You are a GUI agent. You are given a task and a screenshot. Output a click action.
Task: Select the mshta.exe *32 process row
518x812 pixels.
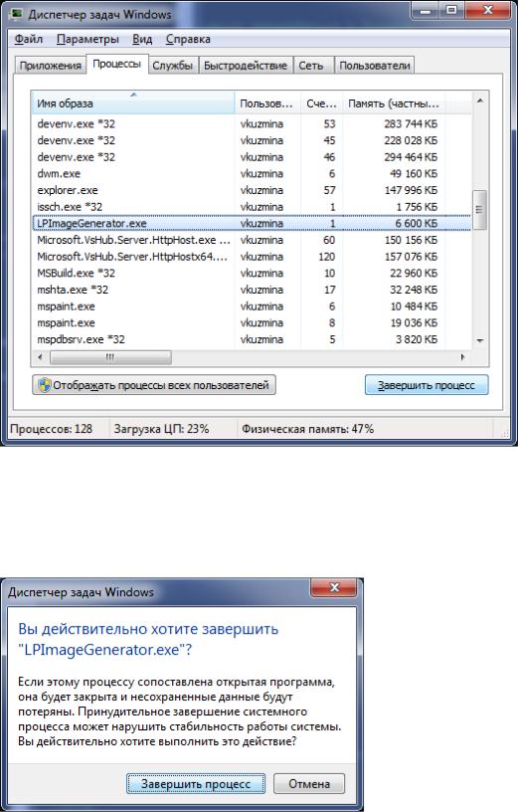point(252,290)
